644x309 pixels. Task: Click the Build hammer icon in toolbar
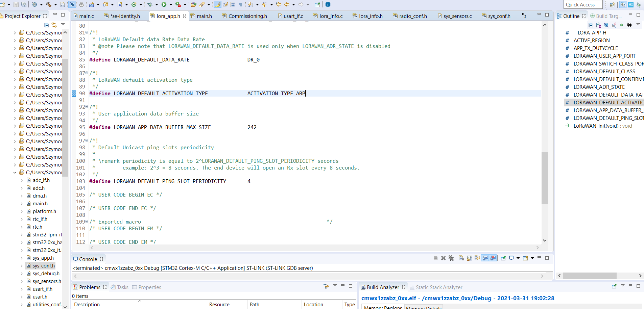(x=48, y=4)
